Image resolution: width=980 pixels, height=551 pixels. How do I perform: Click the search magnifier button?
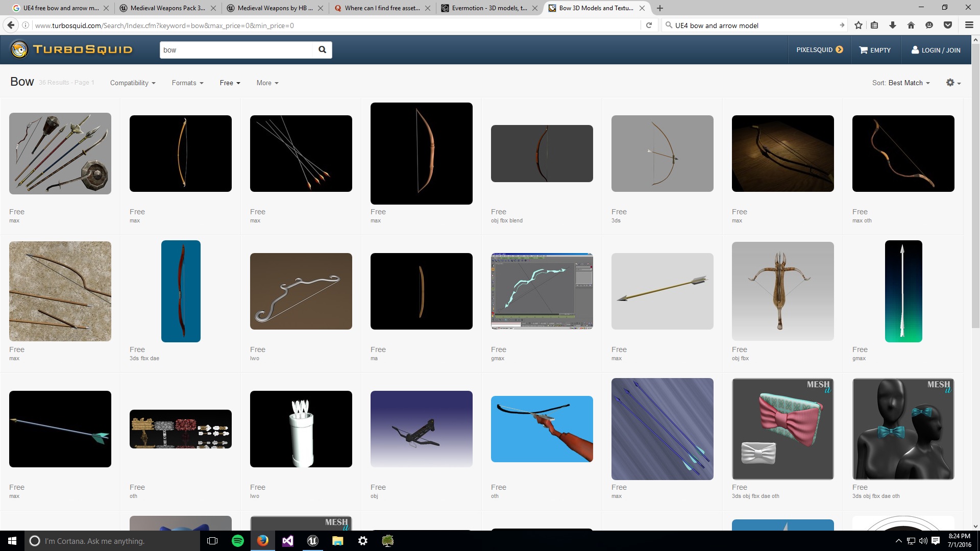coord(322,49)
